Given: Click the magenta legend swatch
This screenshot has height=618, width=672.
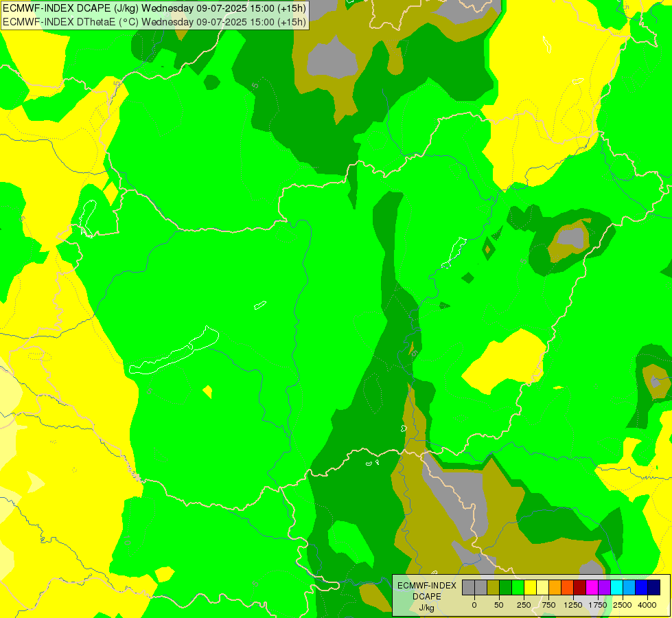Looking at the screenshot, I should point(592,587).
